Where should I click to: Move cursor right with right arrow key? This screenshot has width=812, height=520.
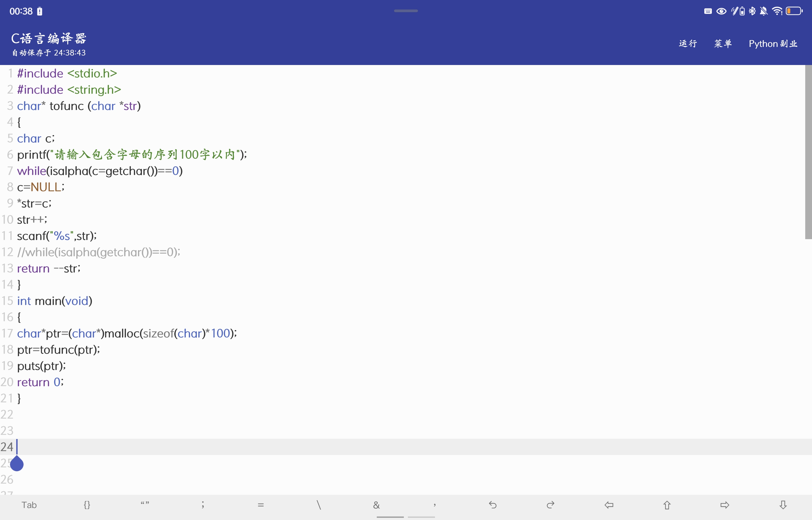click(725, 505)
